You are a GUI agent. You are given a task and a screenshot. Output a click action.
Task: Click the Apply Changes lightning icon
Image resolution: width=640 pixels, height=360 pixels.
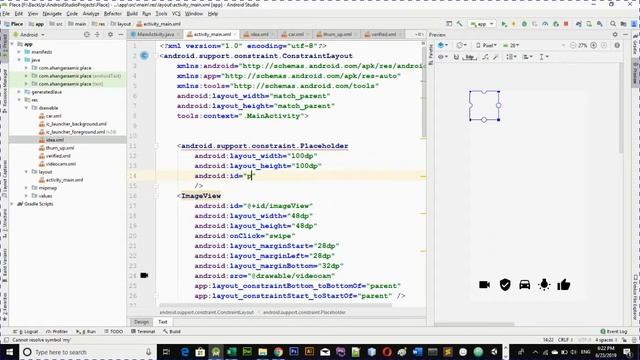click(x=514, y=24)
